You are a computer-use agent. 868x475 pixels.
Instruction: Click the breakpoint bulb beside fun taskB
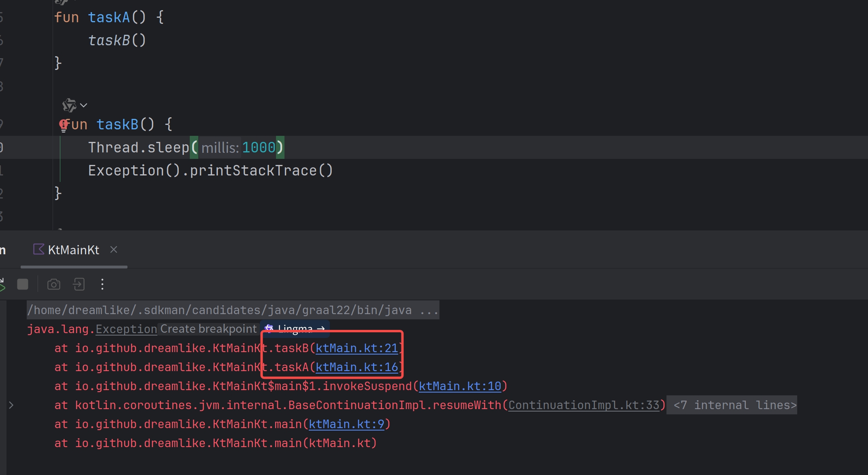[x=63, y=125]
